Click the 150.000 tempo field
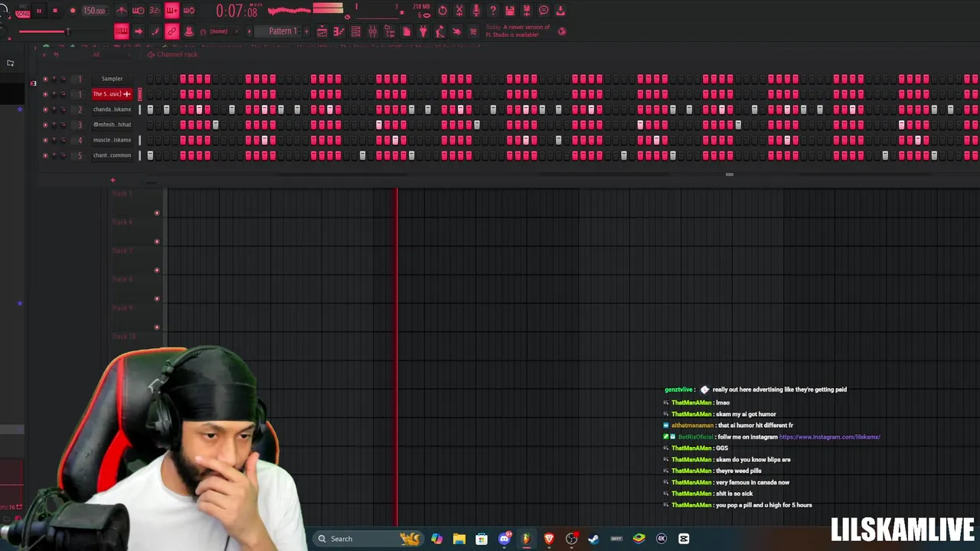The height and width of the screenshot is (551, 980). (94, 11)
